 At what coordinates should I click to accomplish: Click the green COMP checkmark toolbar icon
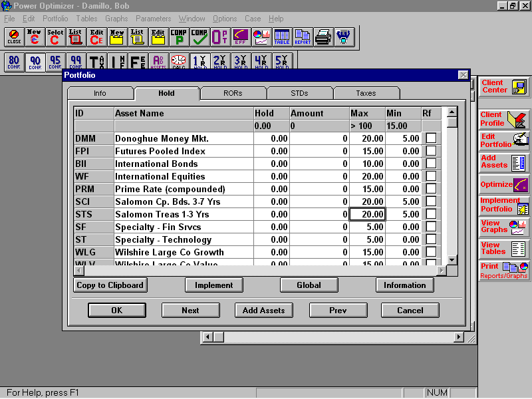click(x=199, y=38)
